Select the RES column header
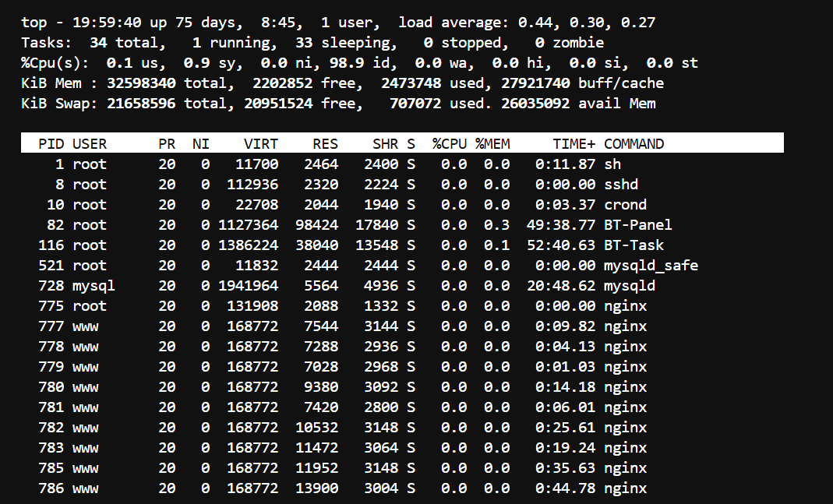This screenshot has width=833, height=504. click(325, 144)
